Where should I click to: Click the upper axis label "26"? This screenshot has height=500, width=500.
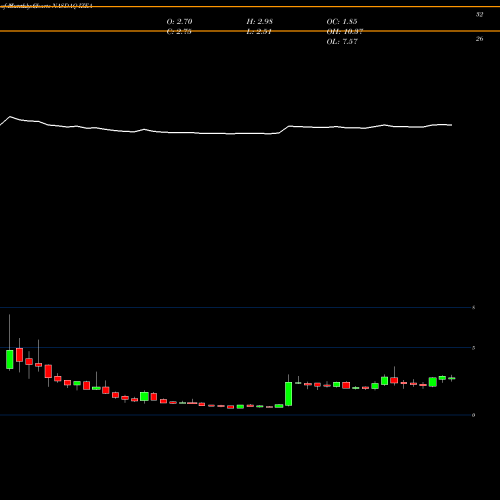tap(479, 39)
